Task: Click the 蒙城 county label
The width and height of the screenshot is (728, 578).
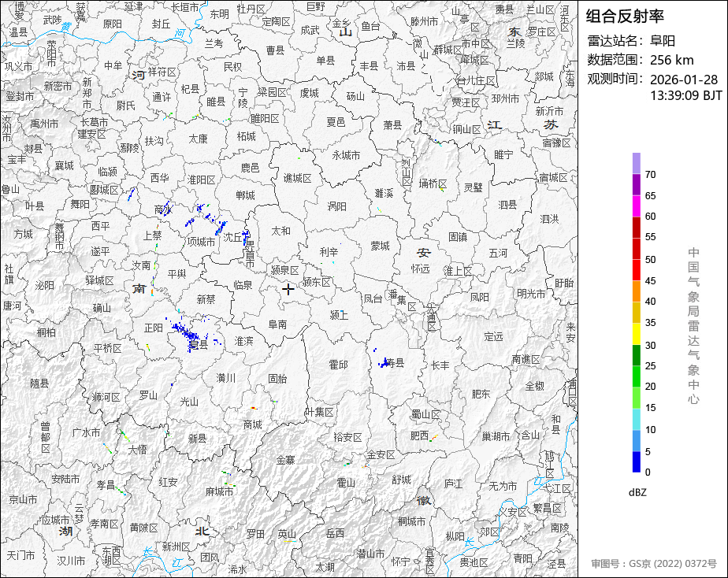Action: (380, 246)
